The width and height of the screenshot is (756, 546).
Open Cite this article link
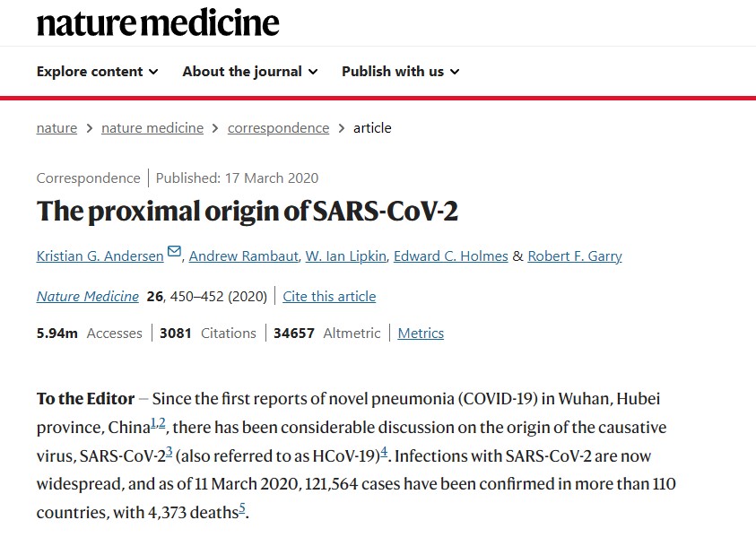point(329,297)
